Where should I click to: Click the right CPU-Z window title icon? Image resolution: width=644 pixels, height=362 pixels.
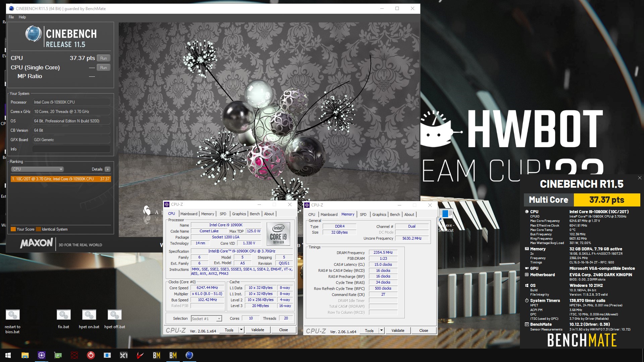307,205
